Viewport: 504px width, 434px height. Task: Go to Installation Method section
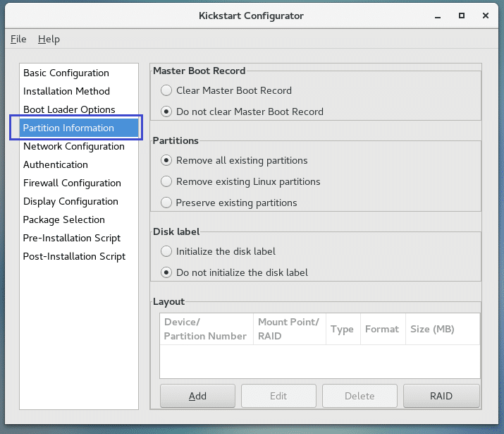click(x=66, y=91)
